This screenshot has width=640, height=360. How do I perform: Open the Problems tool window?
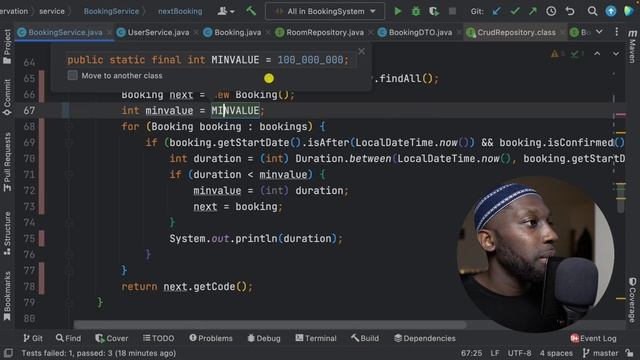[x=211, y=338]
